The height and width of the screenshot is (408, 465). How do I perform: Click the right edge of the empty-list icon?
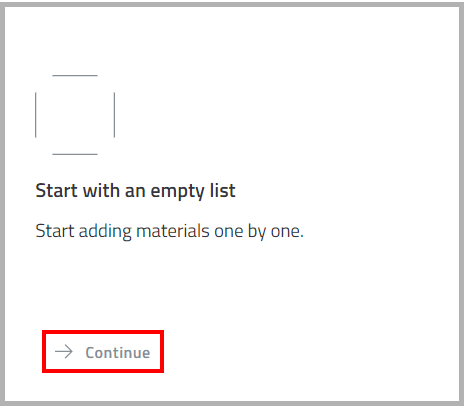click(114, 115)
